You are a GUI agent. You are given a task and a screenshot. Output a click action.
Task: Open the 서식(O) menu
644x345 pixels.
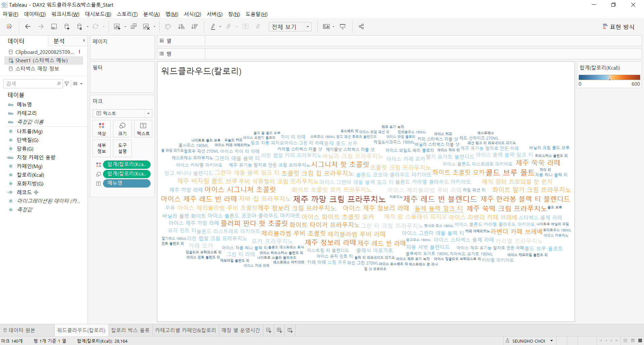pyautogui.click(x=193, y=14)
